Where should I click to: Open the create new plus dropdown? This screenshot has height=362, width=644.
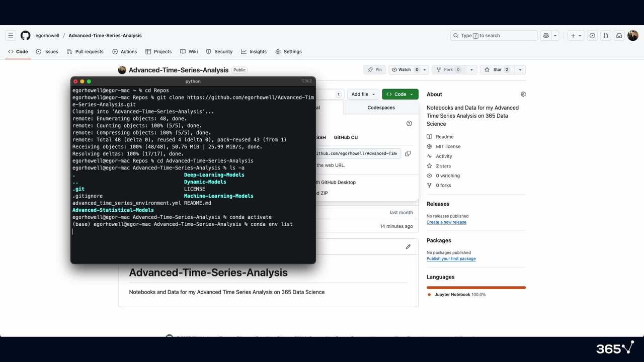coord(575,35)
